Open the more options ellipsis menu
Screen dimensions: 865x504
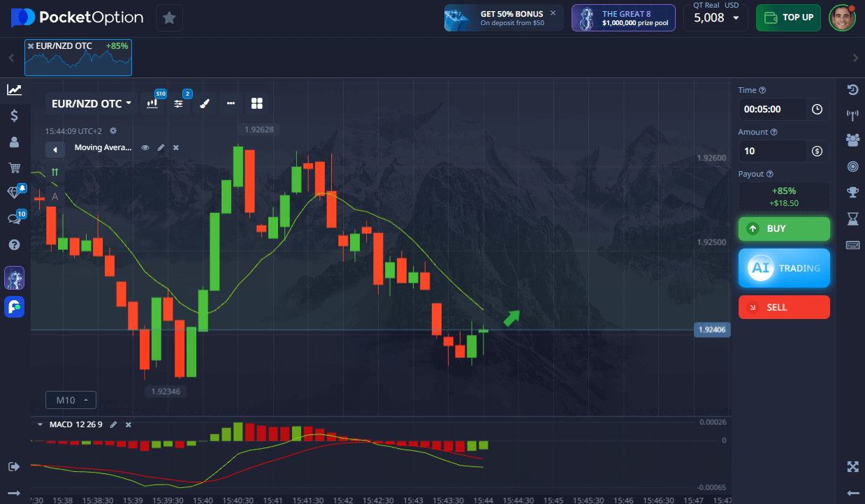coord(231,103)
